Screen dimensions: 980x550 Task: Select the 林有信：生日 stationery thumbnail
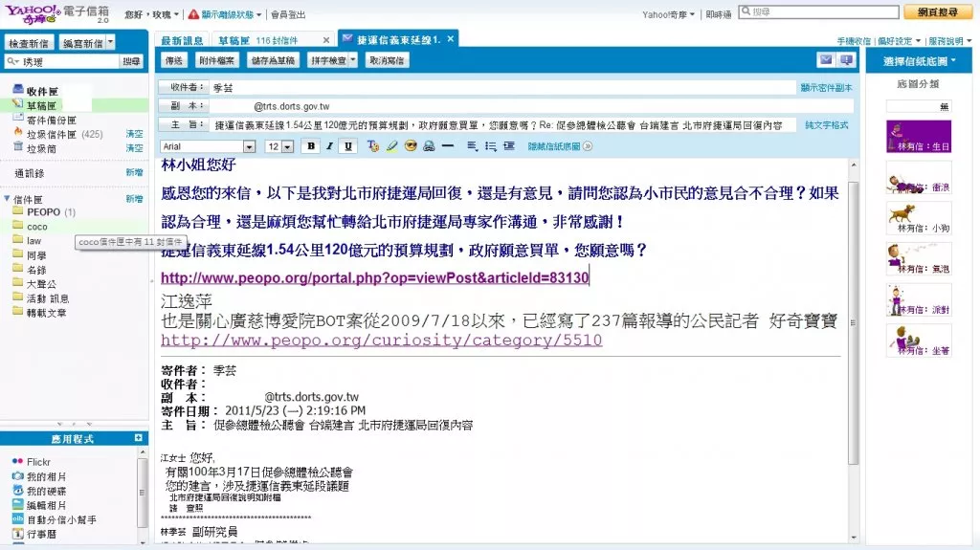(x=919, y=136)
